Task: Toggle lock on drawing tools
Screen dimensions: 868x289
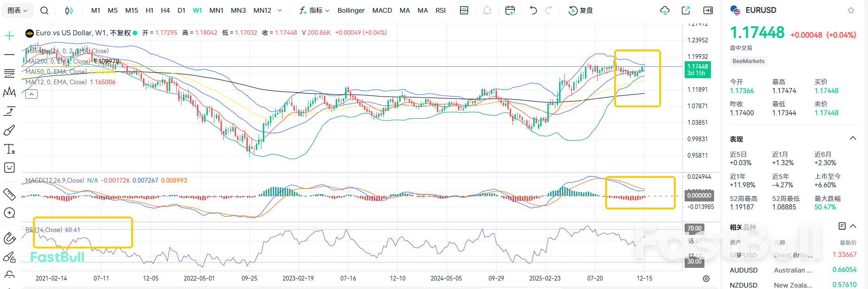Action: (x=9, y=257)
